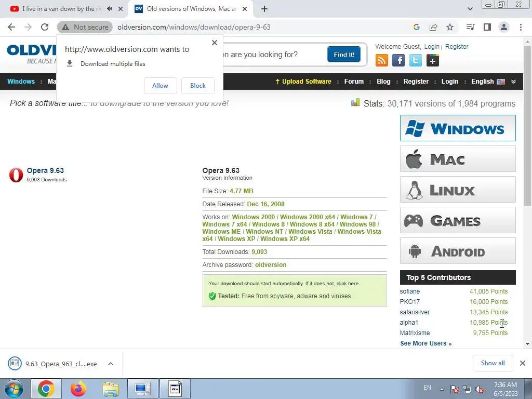The image size is (532, 399).
Task: Click Upload Software in the nav bar
Action: (x=303, y=82)
